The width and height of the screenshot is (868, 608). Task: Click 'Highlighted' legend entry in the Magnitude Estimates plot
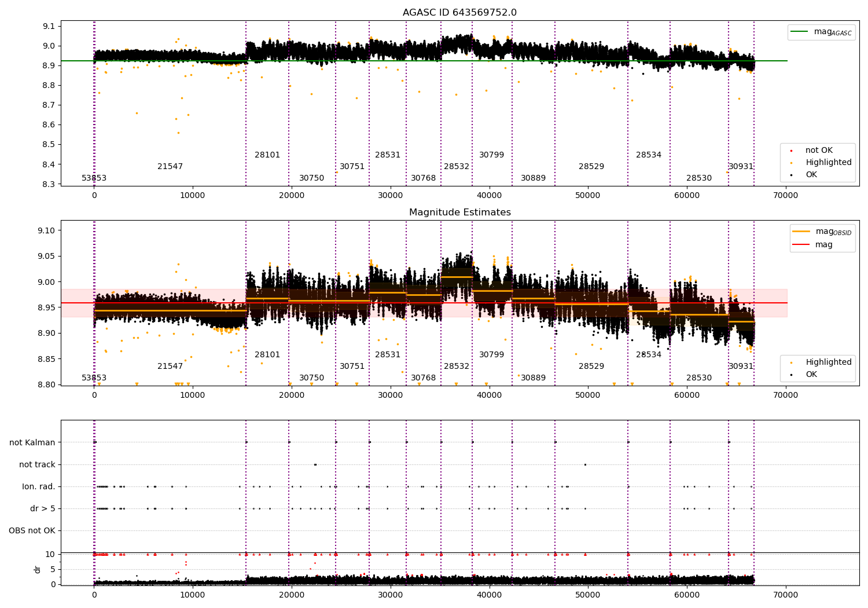[x=821, y=362]
